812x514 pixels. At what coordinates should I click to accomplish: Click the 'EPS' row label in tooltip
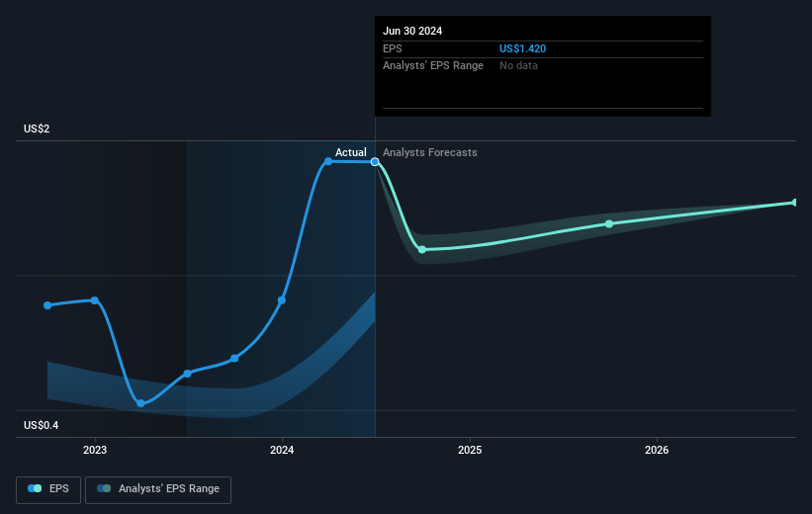392,48
